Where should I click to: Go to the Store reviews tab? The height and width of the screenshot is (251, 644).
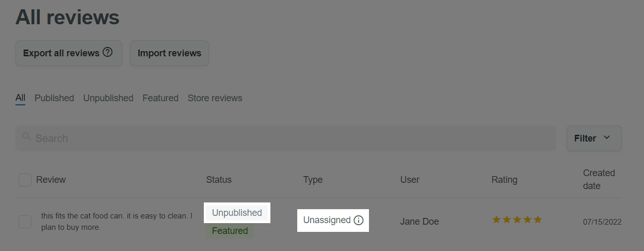click(215, 98)
